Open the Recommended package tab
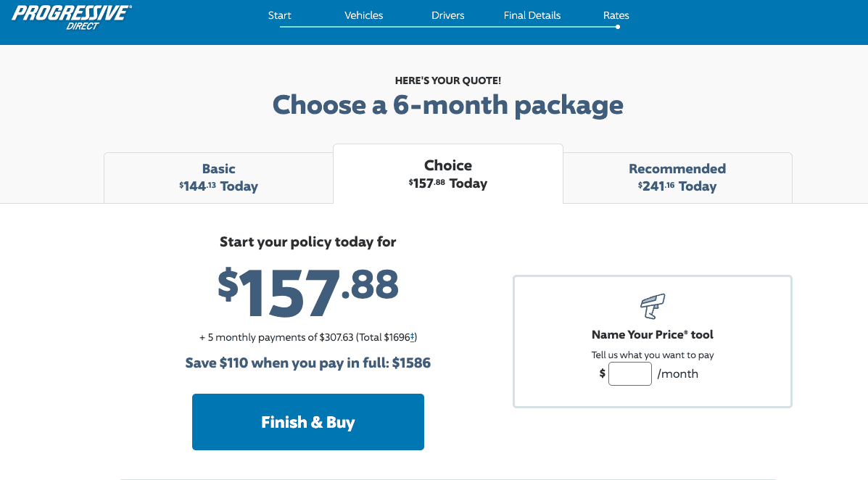Screen dimensions: 868x480 (677, 178)
